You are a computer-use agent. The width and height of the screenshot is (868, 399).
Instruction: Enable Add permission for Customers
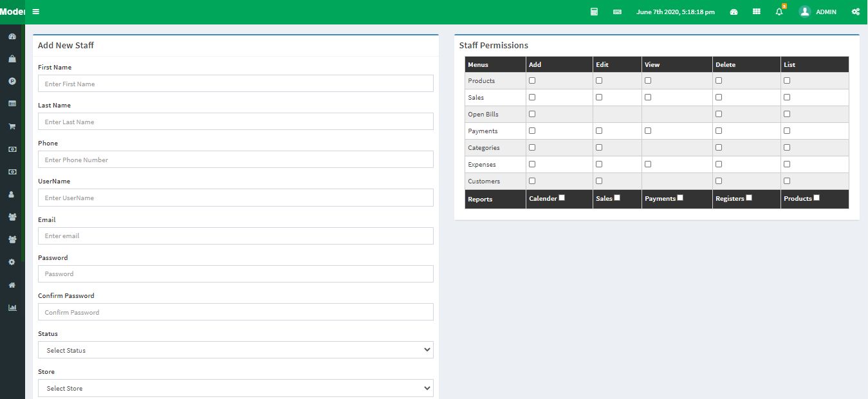532,181
